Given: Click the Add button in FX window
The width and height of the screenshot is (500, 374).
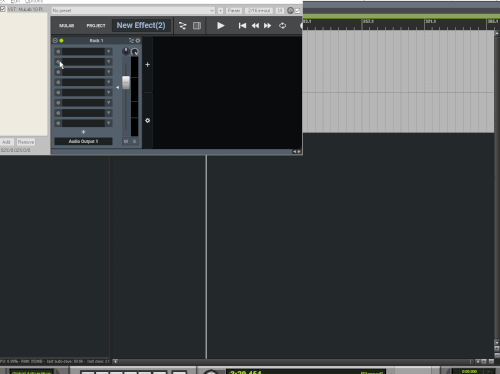Looking at the screenshot, I should tap(6, 142).
